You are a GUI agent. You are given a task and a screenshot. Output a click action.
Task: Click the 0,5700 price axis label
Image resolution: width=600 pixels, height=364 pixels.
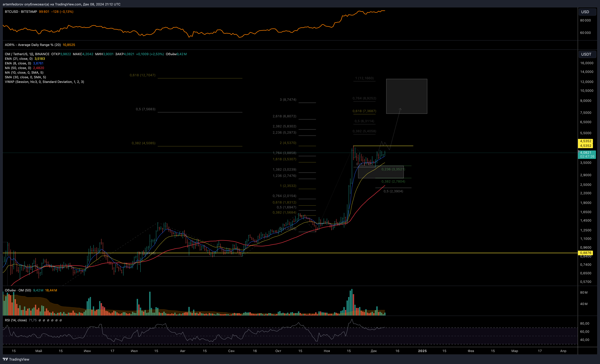click(586, 282)
